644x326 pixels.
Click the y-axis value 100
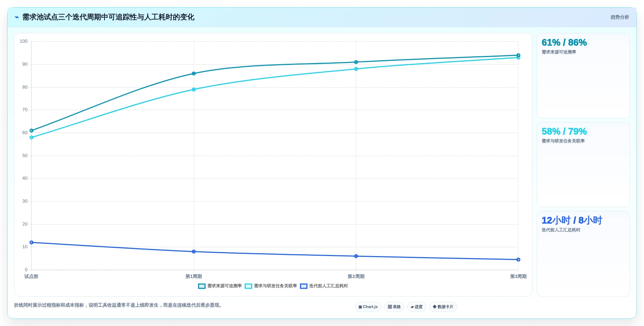(x=24, y=41)
